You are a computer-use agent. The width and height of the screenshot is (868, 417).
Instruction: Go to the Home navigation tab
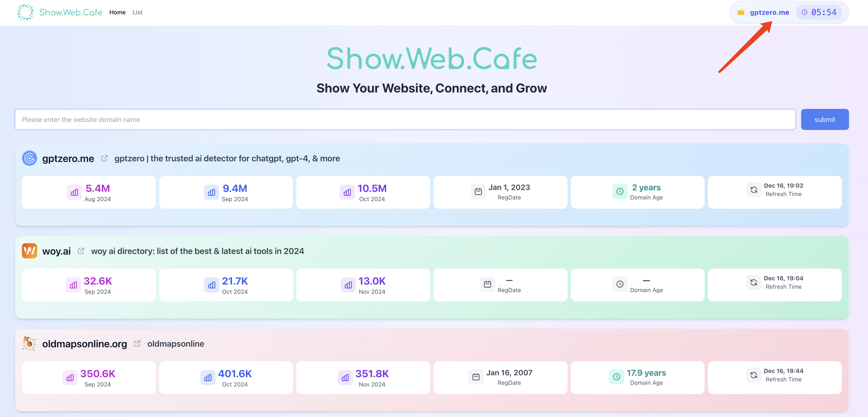point(117,12)
